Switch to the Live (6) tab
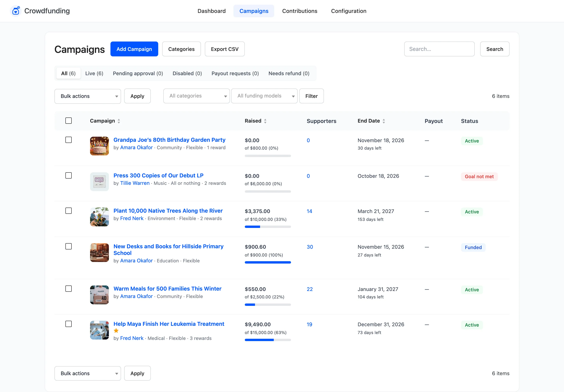Image resolution: width=564 pixels, height=392 pixels. click(x=94, y=73)
